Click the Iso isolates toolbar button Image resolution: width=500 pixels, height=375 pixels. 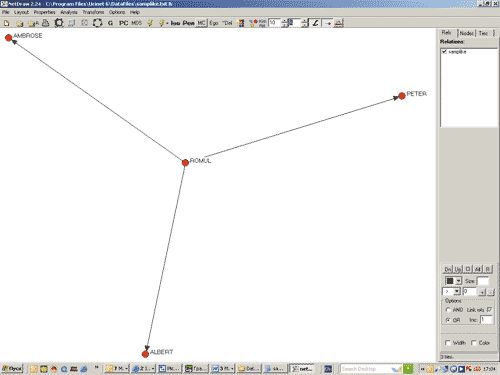pos(175,23)
